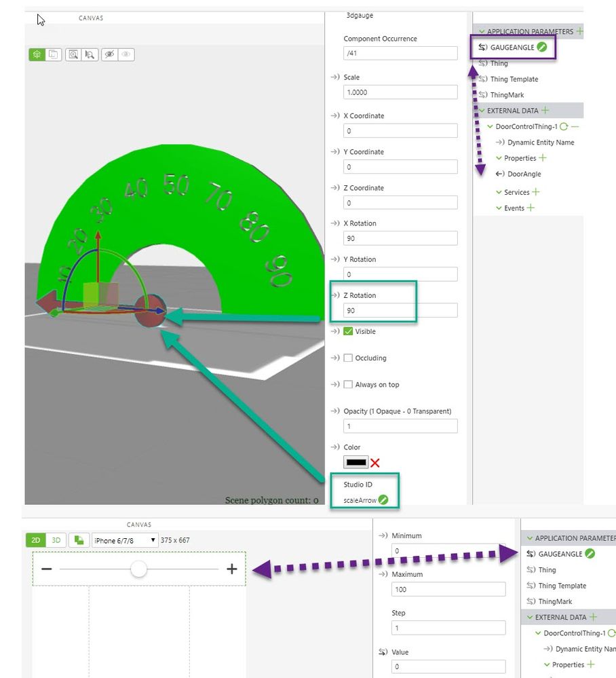Image resolution: width=616 pixels, height=678 pixels.
Task: Click the two-way binding icon beside Value
Action: pyautogui.click(x=383, y=652)
